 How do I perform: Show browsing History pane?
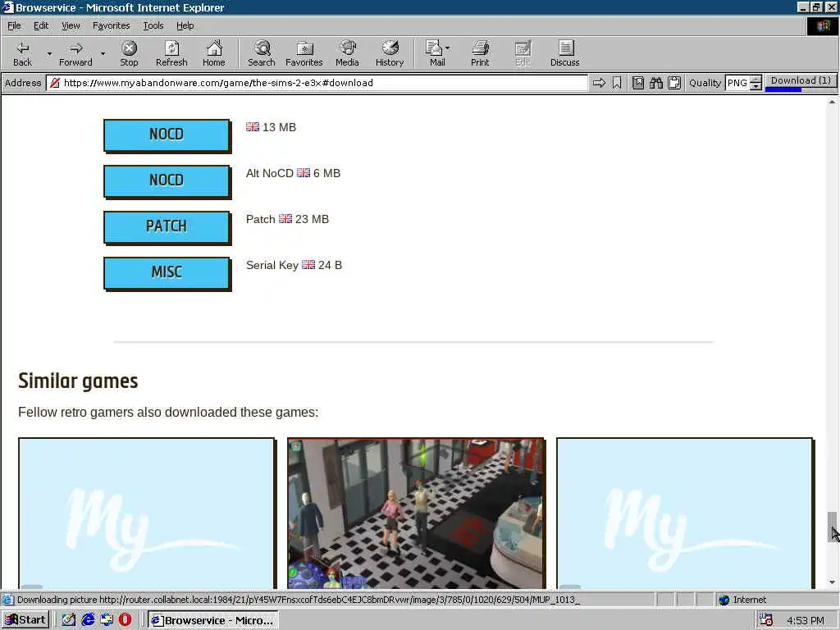390,54
